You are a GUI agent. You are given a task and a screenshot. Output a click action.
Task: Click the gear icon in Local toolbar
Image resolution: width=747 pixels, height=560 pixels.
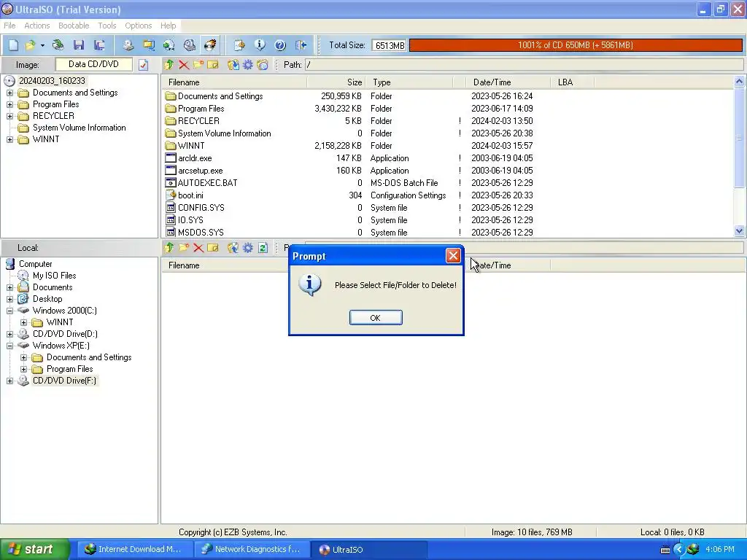(248, 248)
